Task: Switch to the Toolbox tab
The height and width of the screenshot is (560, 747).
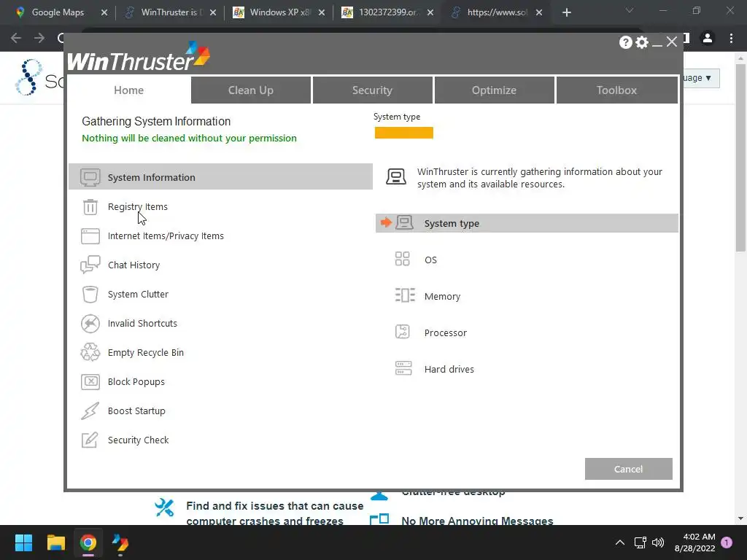Action: (616, 90)
